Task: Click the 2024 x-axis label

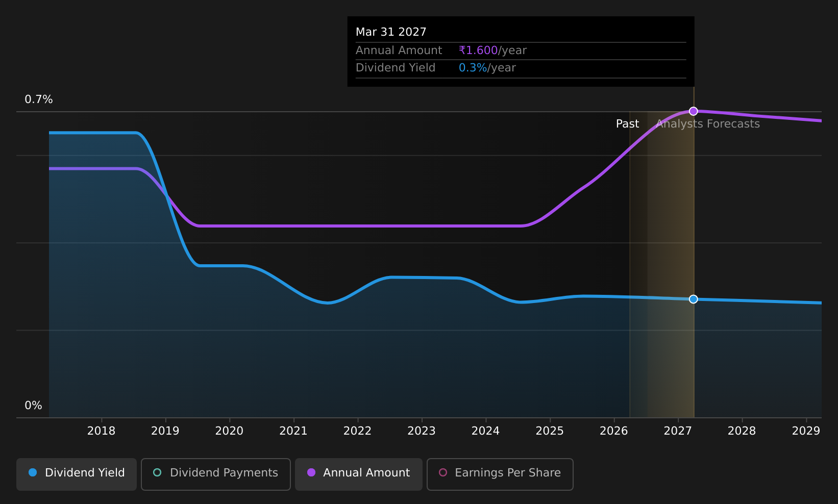Action: pyautogui.click(x=485, y=431)
